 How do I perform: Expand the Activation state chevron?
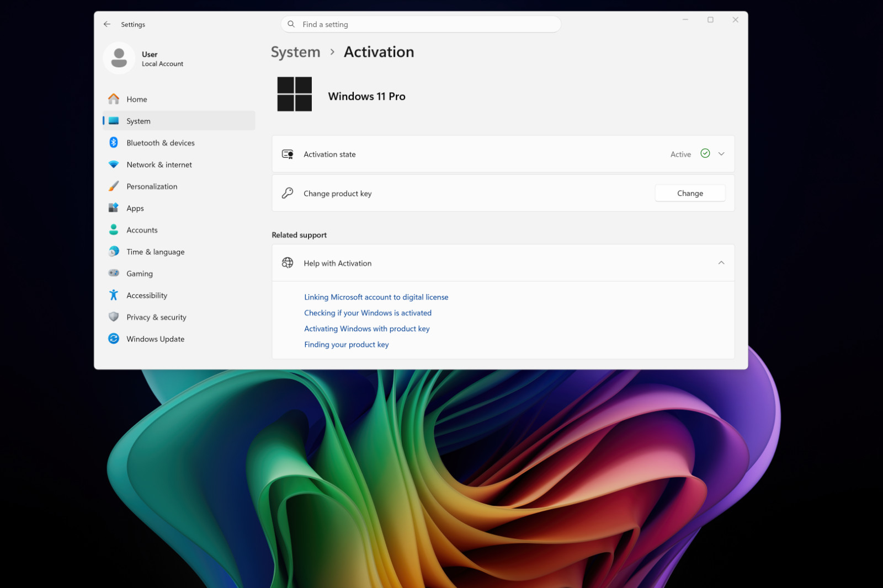coord(721,154)
